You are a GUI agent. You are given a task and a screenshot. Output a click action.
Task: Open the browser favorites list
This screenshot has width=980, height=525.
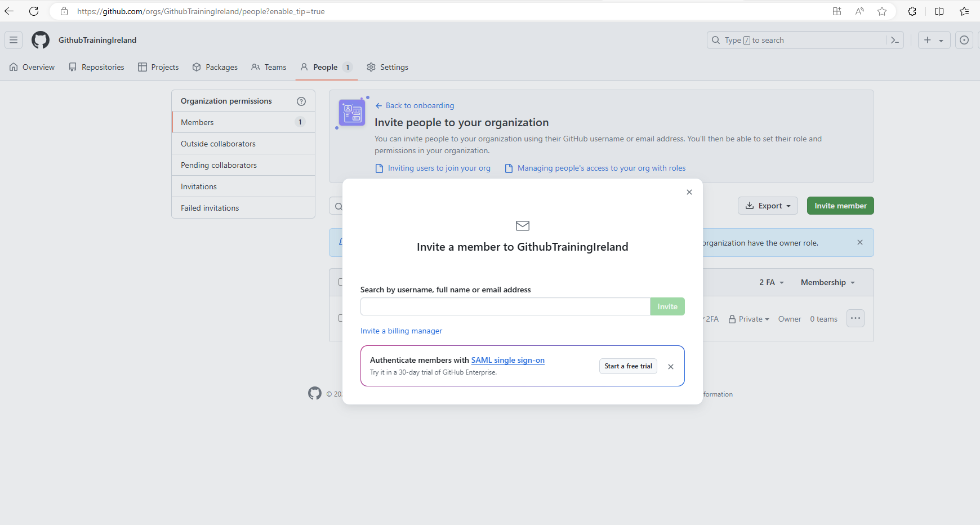[964, 11]
